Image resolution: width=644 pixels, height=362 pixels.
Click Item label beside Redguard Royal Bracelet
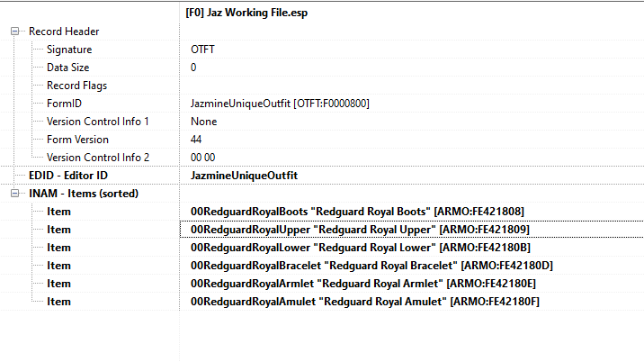click(x=58, y=266)
